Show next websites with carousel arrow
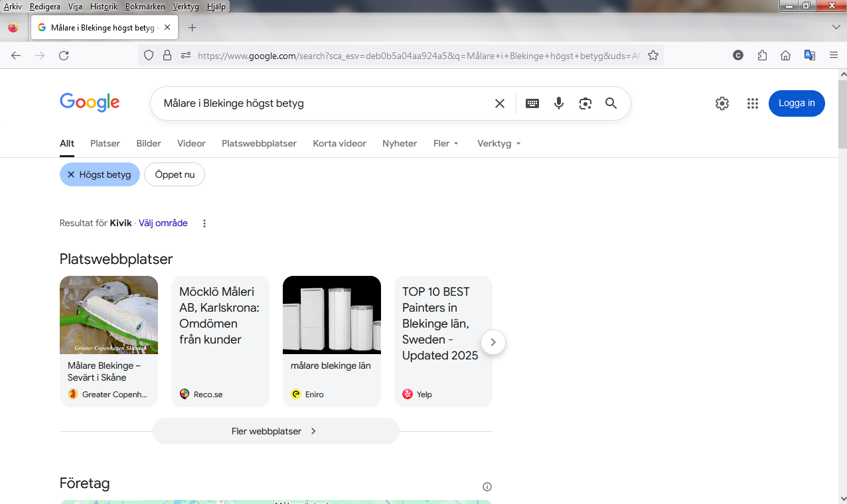The height and width of the screenshot is (504, 847). click(493, 342)
